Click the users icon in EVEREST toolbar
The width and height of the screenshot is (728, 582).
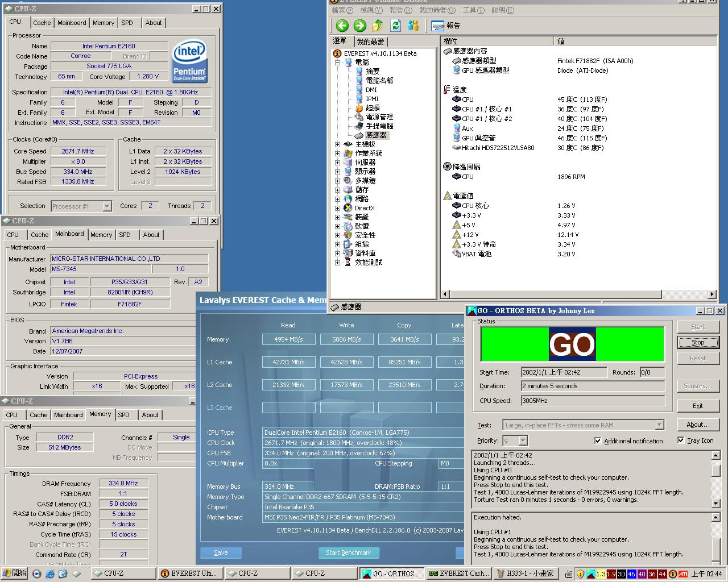click(x=413, y=26)
